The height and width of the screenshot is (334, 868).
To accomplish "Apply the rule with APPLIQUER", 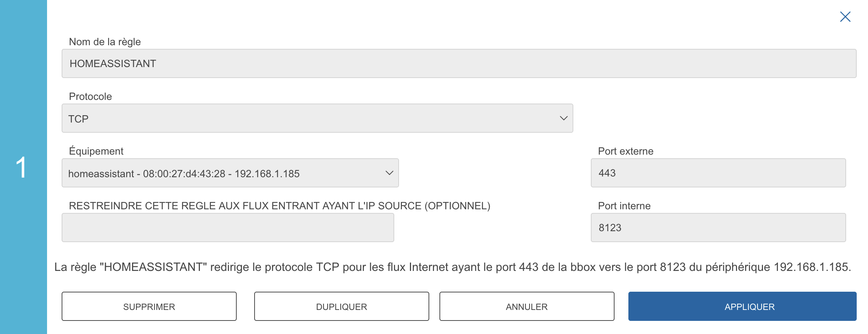I will coord(742,307).
